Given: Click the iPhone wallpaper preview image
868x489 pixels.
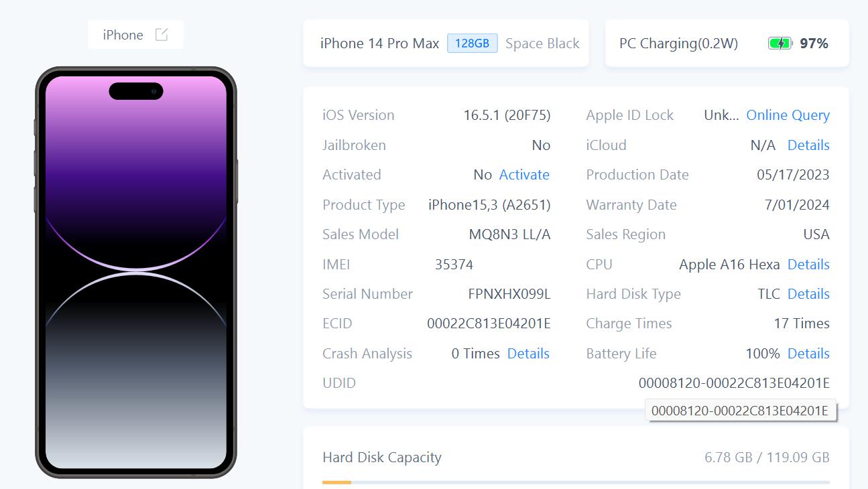Looking at the screenshot, I should (136, 272).
